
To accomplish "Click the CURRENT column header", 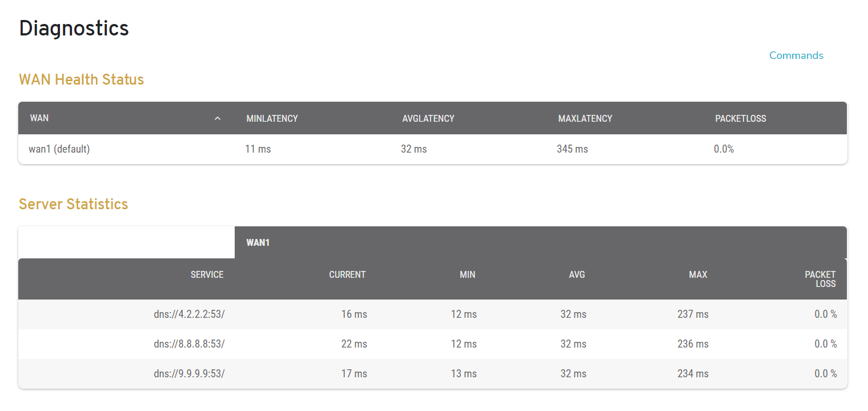I will pyautogui.click(x=347, y=275).
